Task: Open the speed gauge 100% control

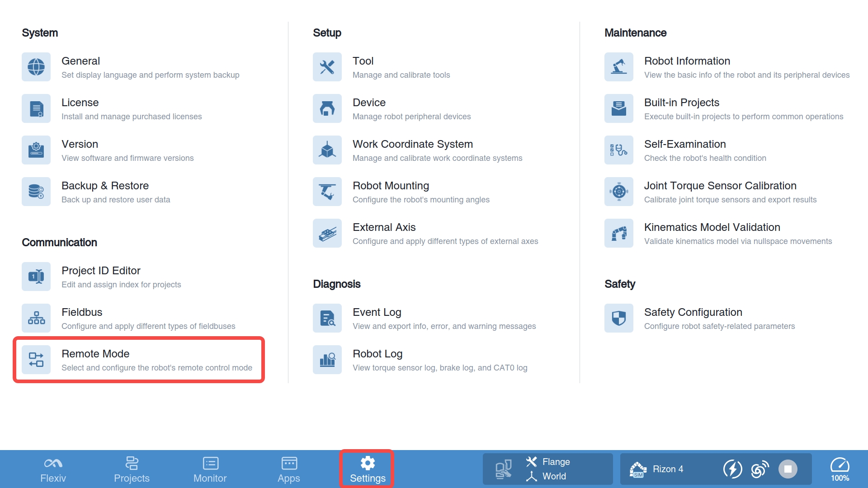Action: pyautogui.click(x=840, y=469)
